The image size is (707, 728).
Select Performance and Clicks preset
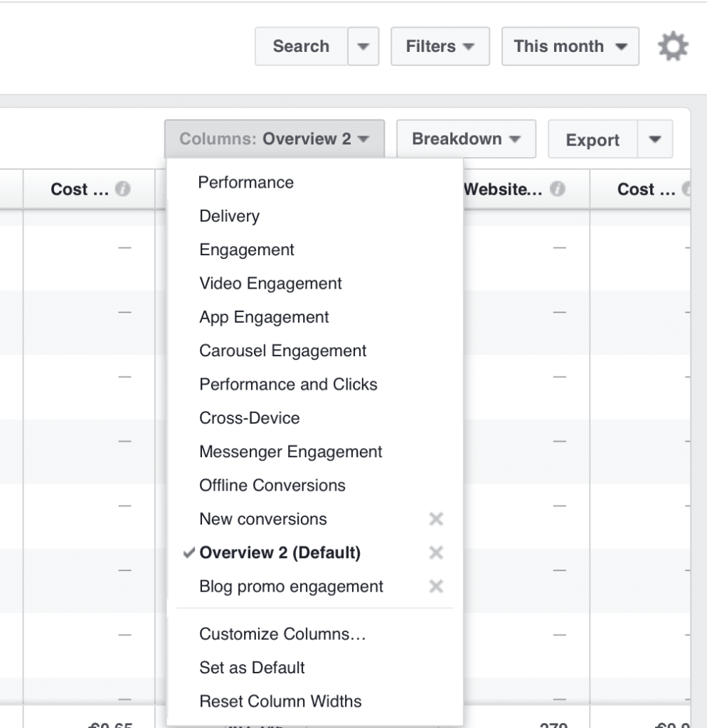pyautogui.click(x=288, y=385)
